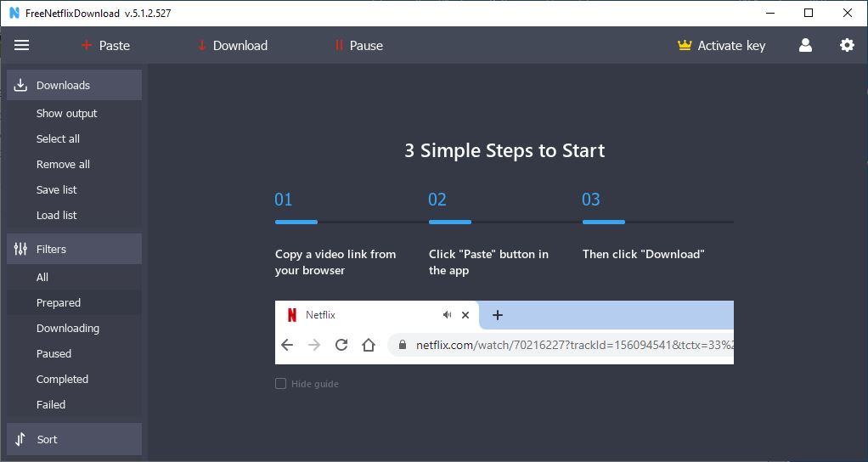Filter by Paused items

click(x=54, y=353)
